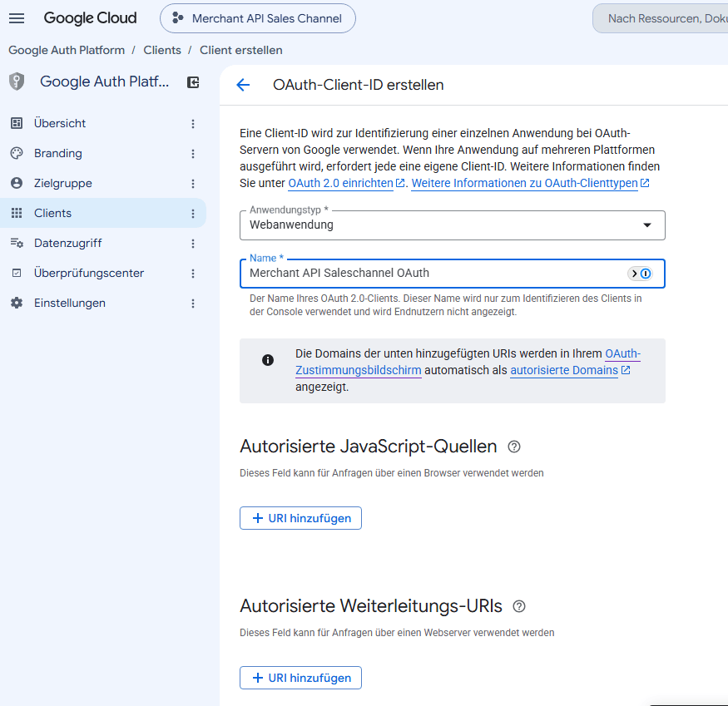Open Branding in sidebar
The width and height of the screenshot is (728, 706).
point(103,153)
